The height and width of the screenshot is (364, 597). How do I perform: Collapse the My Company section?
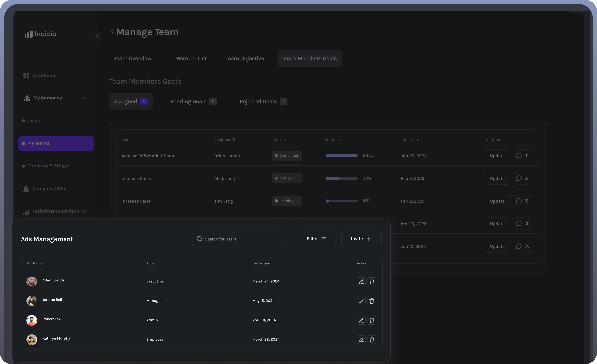coord(84,98)
